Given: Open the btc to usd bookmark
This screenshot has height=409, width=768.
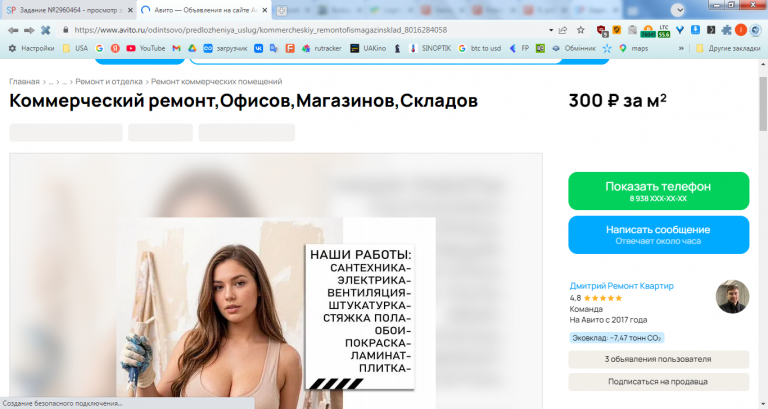Looking at the screenshot, I should (x=480, y=48).
